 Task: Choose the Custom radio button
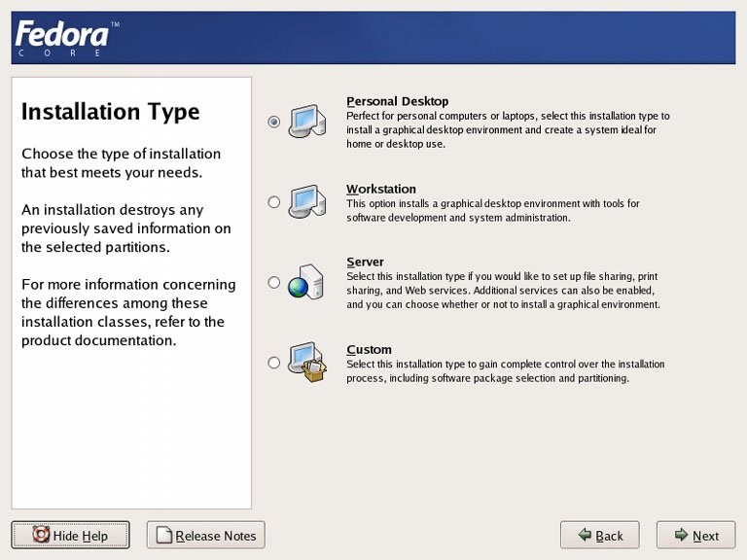[x=274, y=363]
